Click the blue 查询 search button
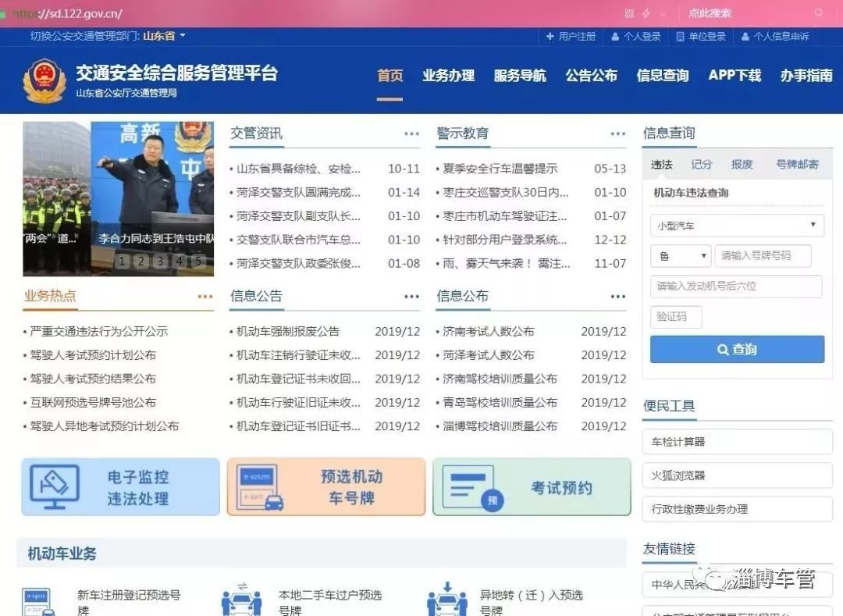Screen dimensions: 843x616 (x=737, y=350)
